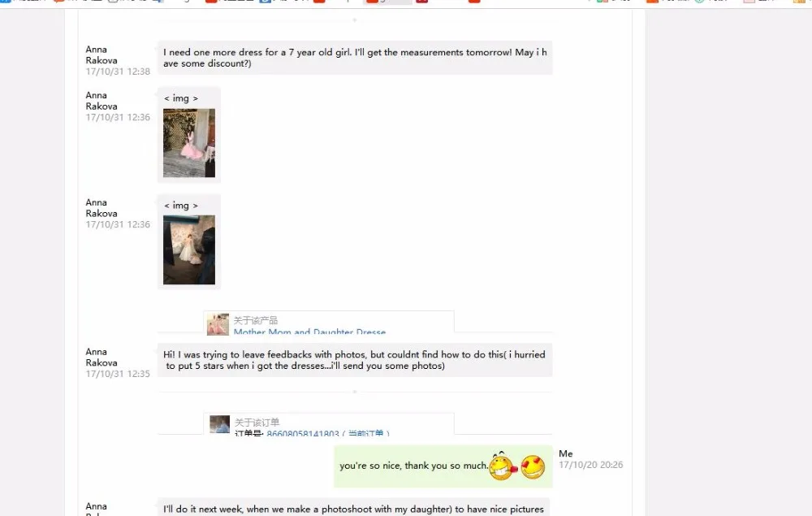Click the first "< img >" label

(181, 98)
